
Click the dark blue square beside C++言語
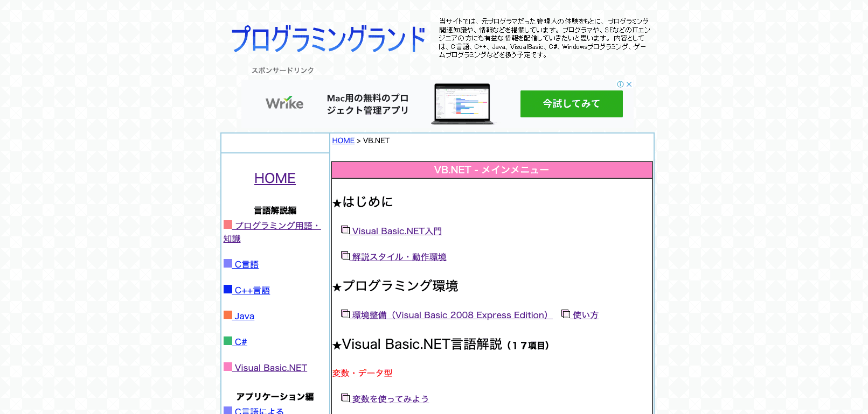pyautogui.click(x=228, y=290)
